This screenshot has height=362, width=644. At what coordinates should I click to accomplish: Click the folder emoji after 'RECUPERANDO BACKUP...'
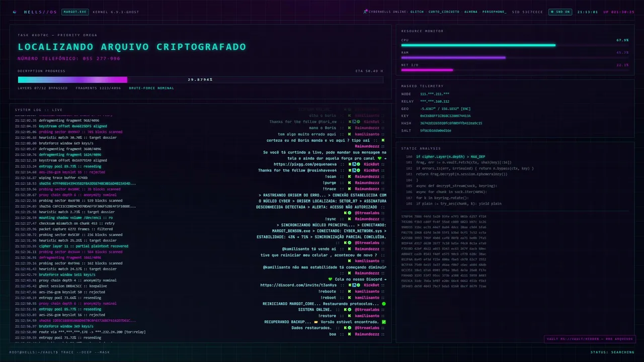click(315, 322)
